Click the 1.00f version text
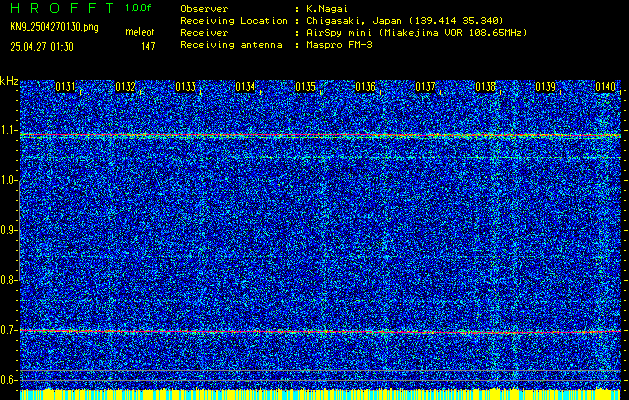629x400 pixels. 138,8
